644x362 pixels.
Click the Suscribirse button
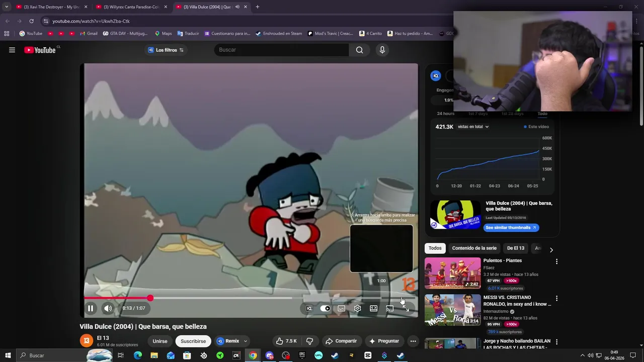tap(193, 341)
